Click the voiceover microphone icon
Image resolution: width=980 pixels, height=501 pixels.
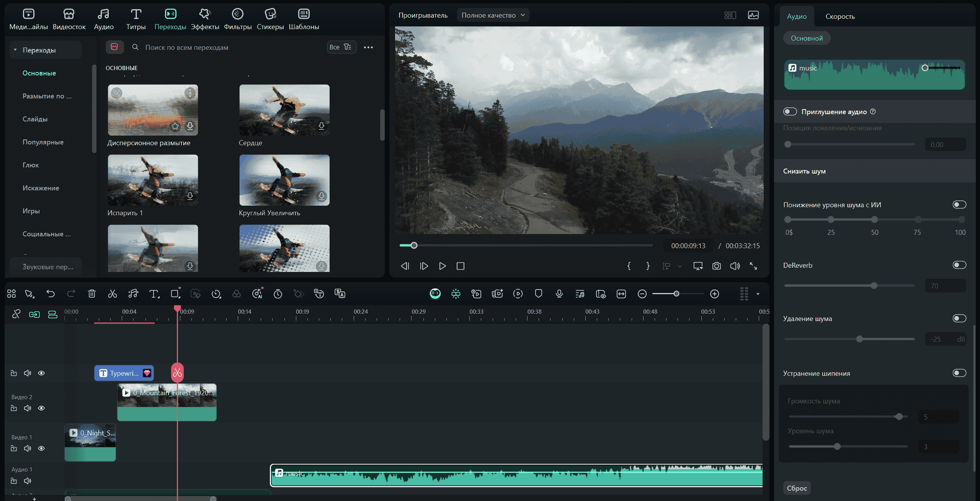tap(559, 294)
